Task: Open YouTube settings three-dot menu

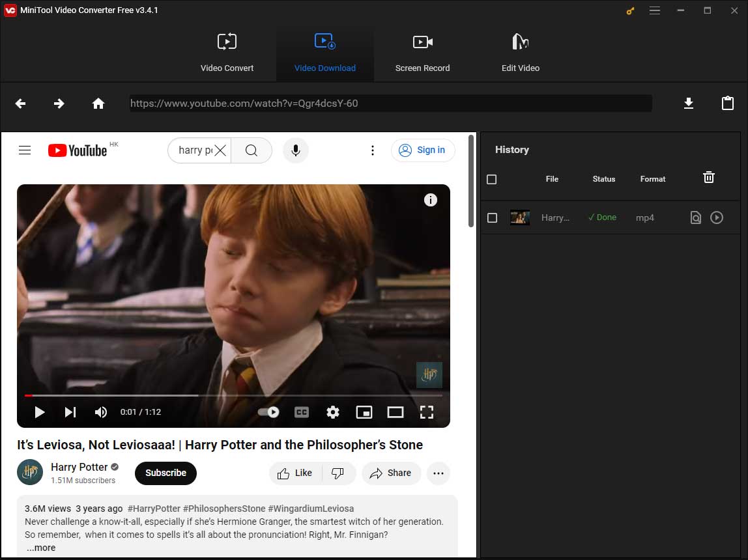Action: (373, 150)
